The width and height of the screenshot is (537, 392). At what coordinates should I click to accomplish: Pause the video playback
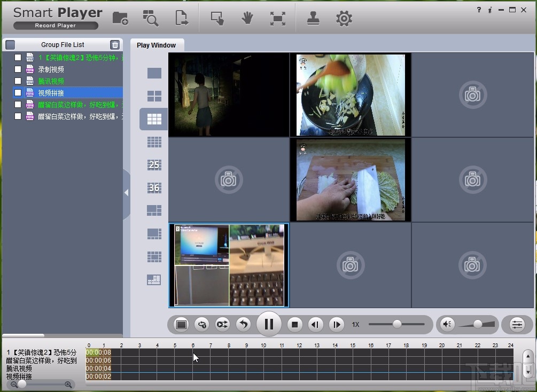point(269,324)
